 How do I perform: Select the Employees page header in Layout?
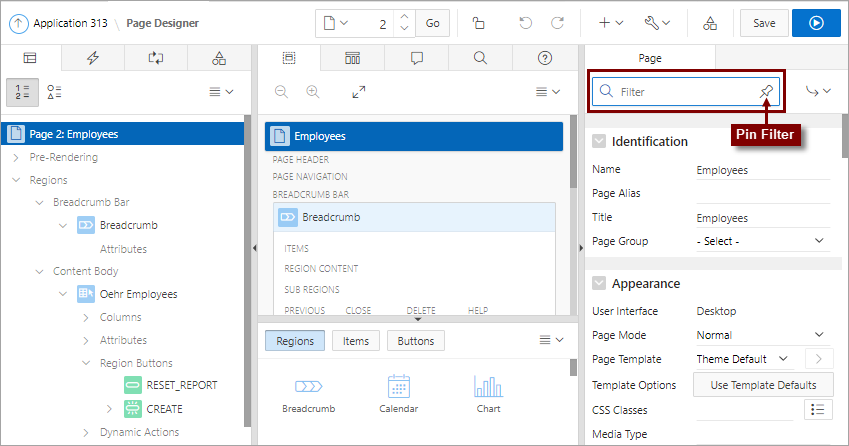(414, 136)
